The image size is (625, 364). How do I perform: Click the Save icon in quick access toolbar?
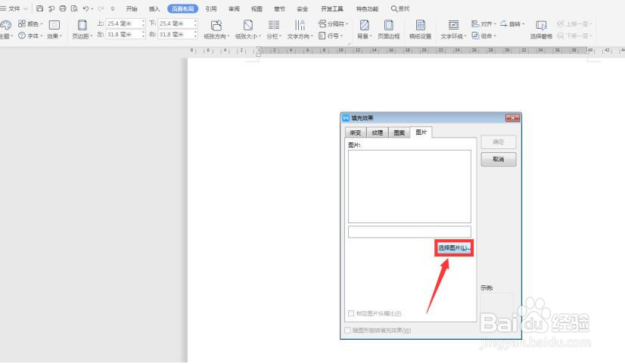coord(39,8)
